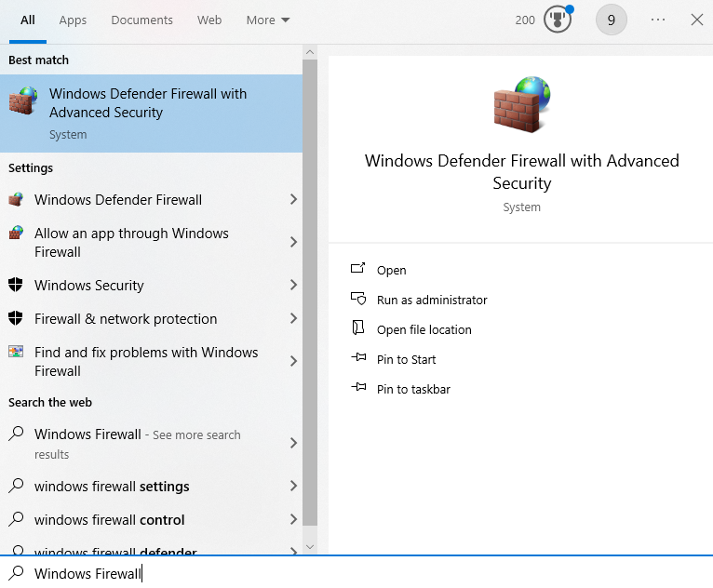
Task: Open the More dropdown filter
Action: click(x=268, y=20)
